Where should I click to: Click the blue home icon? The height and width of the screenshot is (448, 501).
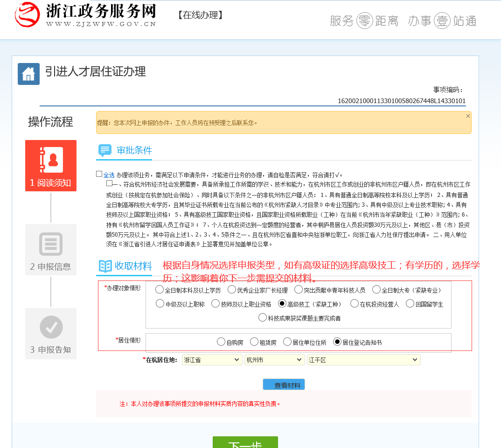(x=29, y=74)
